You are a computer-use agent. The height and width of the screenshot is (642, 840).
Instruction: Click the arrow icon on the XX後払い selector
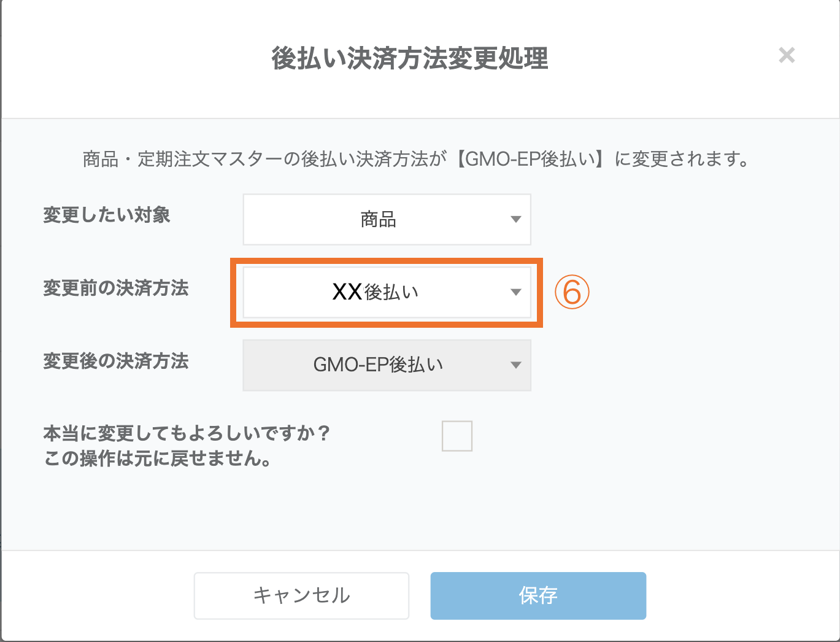click(516, 292)
